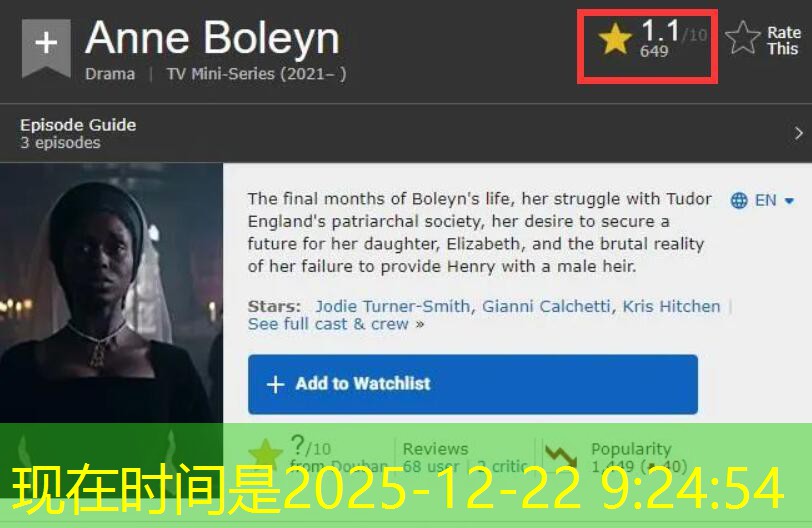Click the 1.1/10 rating score
This screenshot has height=528, width=812.
pyautogui.click(x=673, y=31)
